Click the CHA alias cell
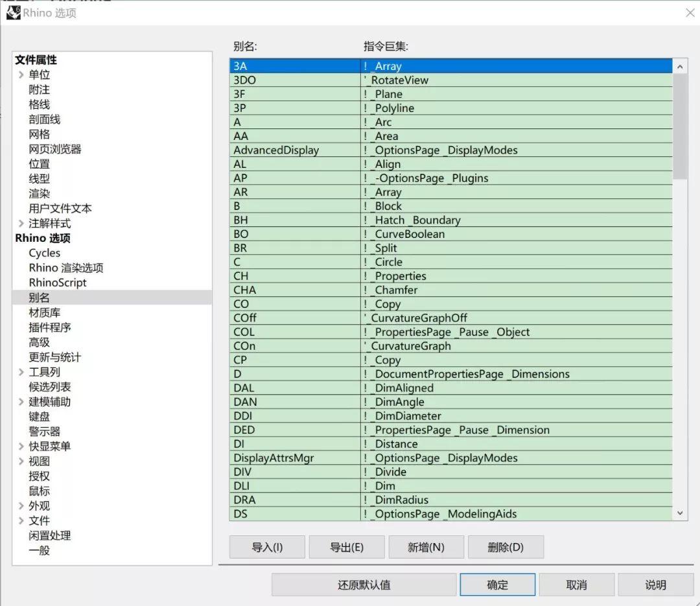This screenshot has height=606, width=700. 295,290
